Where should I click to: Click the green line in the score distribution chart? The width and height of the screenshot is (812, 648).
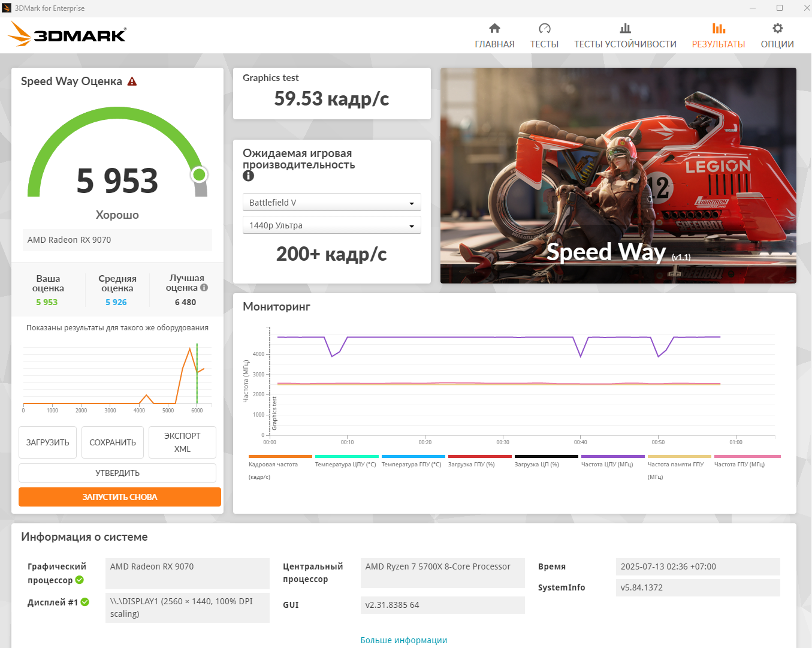click(197, 374)
